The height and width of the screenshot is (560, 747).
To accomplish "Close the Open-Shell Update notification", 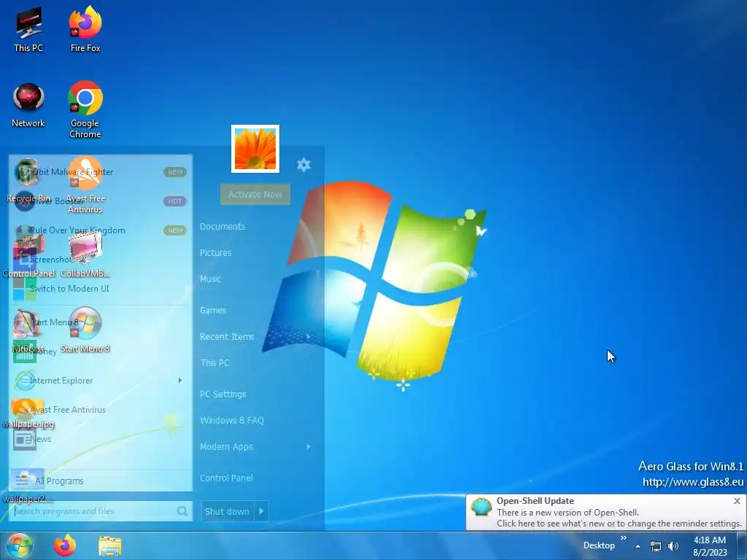I will (737, 501).
